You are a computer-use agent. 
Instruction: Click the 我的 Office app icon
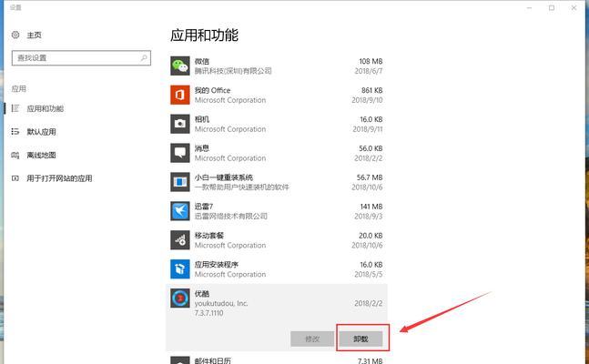point(180,95)
